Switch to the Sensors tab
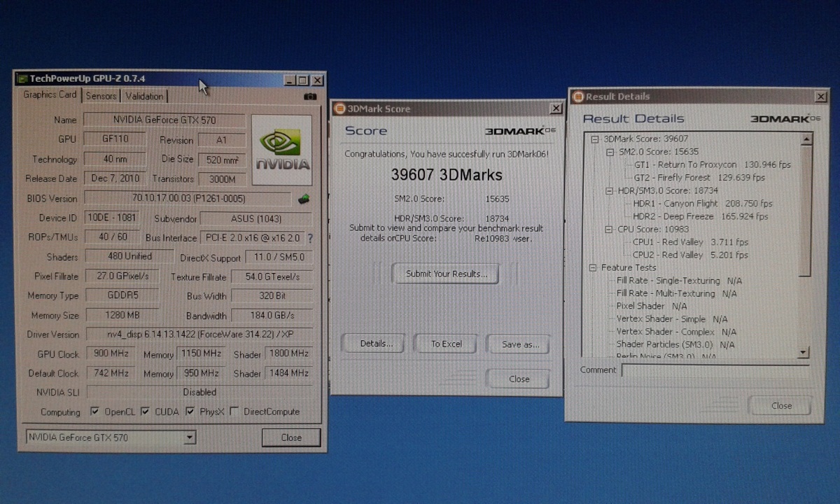Viewport: 840px width, 504px height. pyautogui.click(x=101, y=96)
